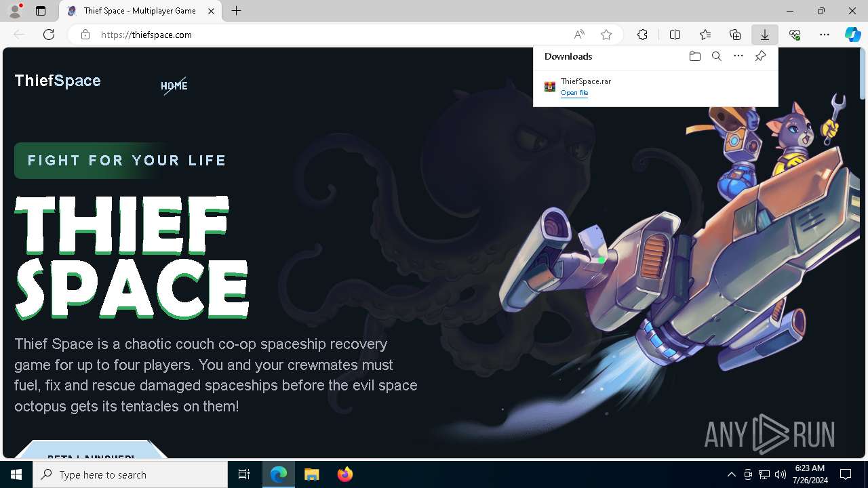View site information lock icon
Image resolution: width=868 pixels, height=488 pixels.
coord(85,35)
